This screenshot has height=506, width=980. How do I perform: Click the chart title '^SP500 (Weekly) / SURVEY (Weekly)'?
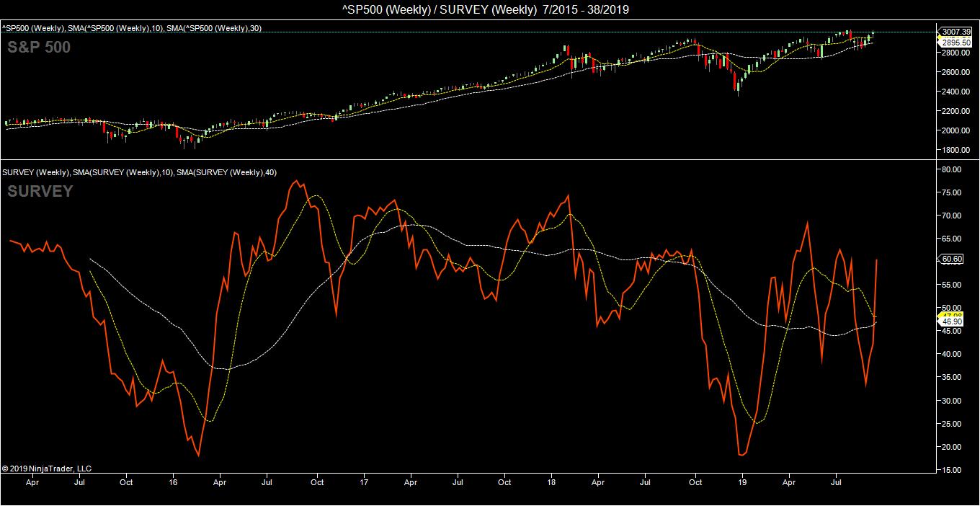point(440,9)
